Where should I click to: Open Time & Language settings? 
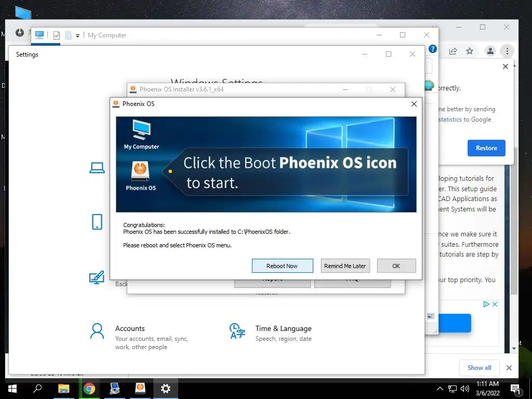270,333
